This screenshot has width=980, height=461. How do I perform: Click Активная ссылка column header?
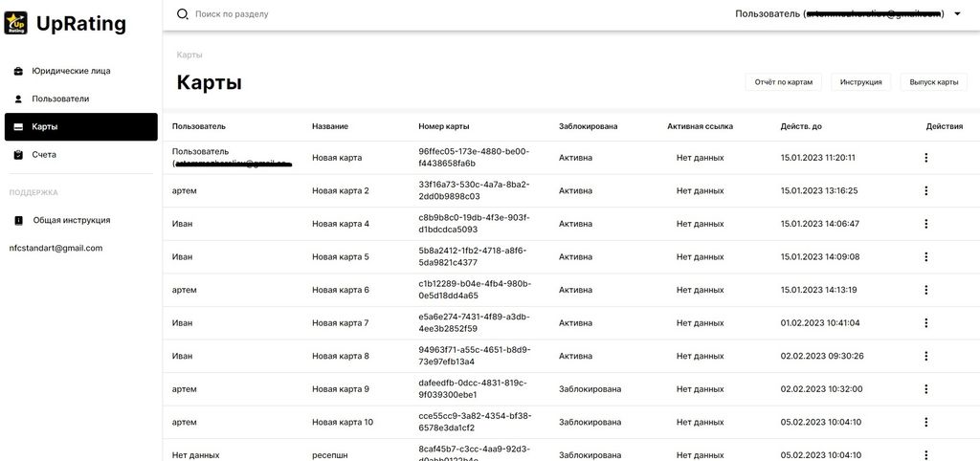(700, 126)
